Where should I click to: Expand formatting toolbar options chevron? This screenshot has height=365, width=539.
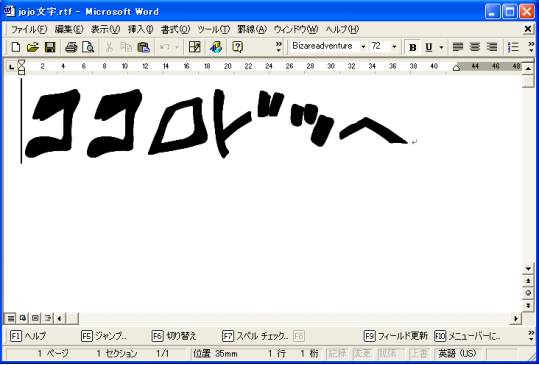point(531,47)
